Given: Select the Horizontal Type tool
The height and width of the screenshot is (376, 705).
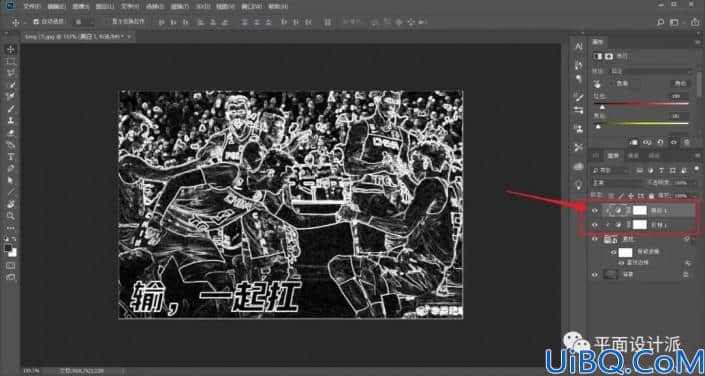Looking at the screenshot, I should [x=12, y=157].
